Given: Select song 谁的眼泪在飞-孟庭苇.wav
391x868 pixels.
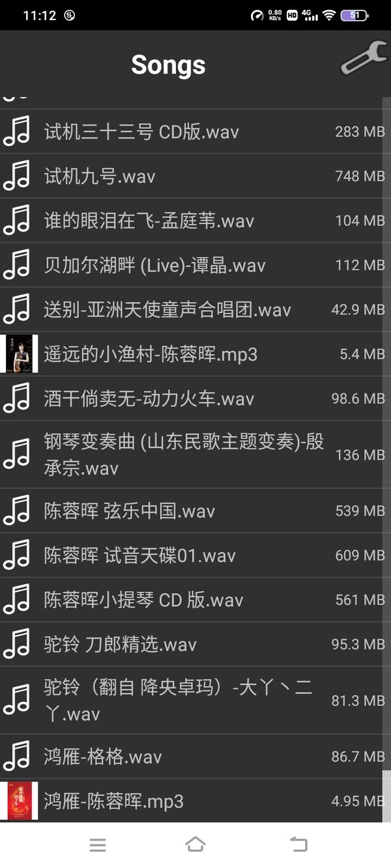Looking at the screenshot, I should (x=195, y=221).
